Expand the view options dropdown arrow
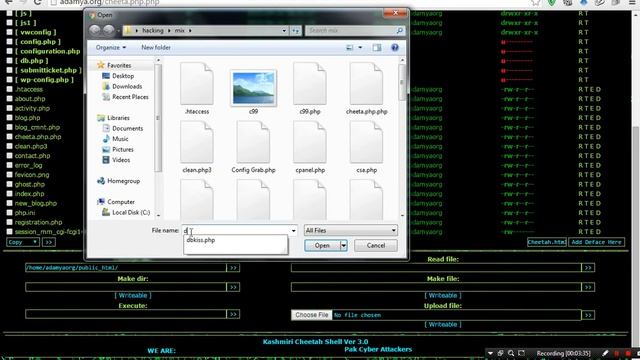Image resolution: width=640 pixels, height=360 pixels. click(x=360, y=48)
